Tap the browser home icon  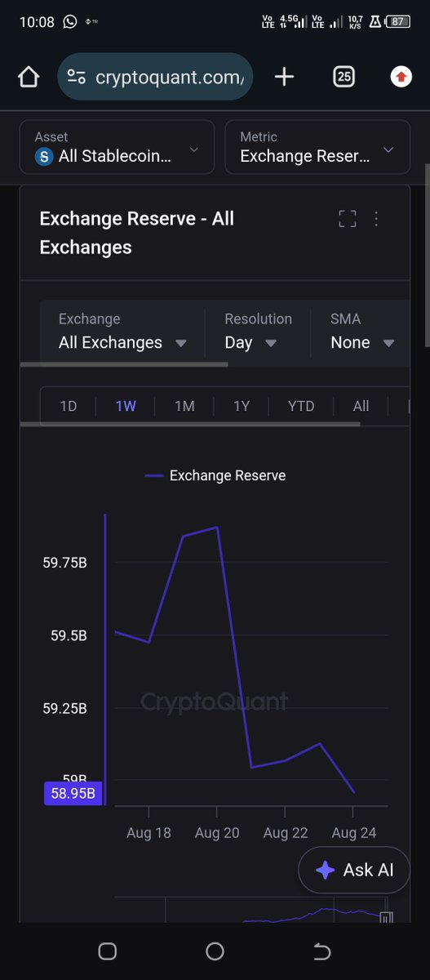pyautogui.click(x=29, y=77)
